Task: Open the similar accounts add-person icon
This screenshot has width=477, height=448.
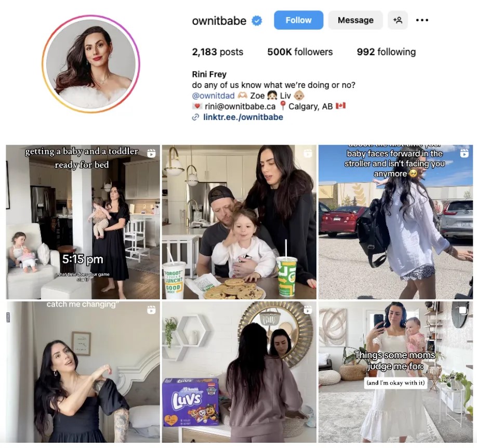Action: [398, 20]
